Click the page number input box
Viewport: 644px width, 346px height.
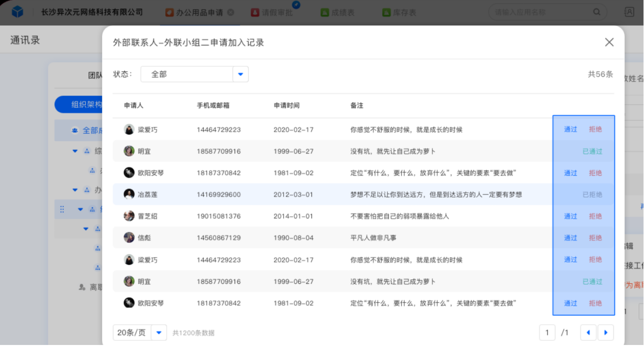point(547,332)
